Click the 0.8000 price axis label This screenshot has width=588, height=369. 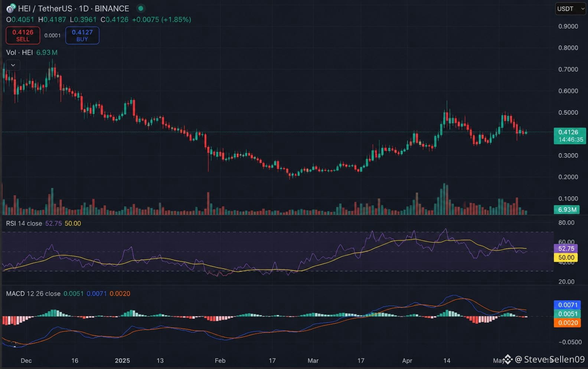[x=568, y=48]
